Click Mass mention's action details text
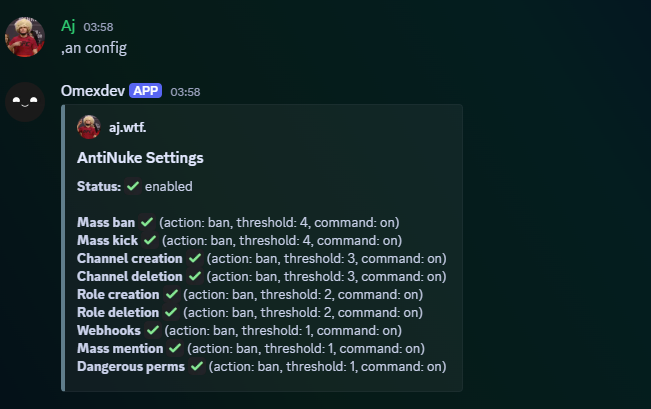This screenshot has height=409, width=651. (306, 348)
